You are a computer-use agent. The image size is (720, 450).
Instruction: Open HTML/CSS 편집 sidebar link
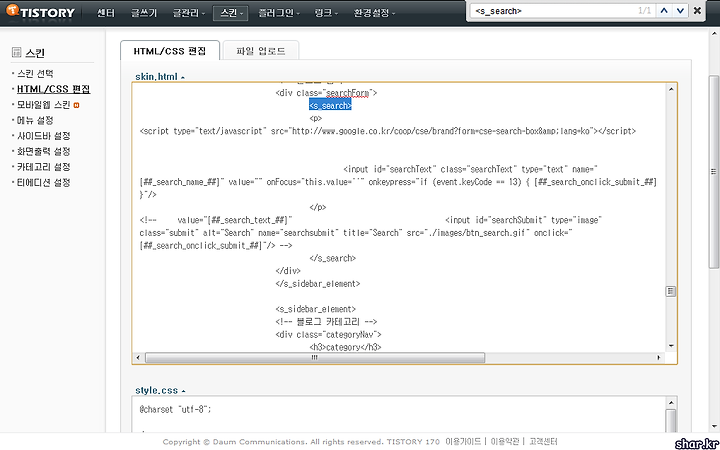click(x=53, y=89)
